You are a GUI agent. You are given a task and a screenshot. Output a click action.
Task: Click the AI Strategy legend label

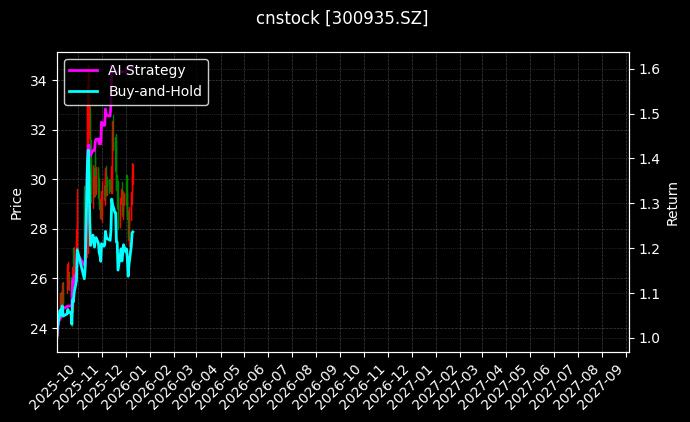(x=146, y=70)
